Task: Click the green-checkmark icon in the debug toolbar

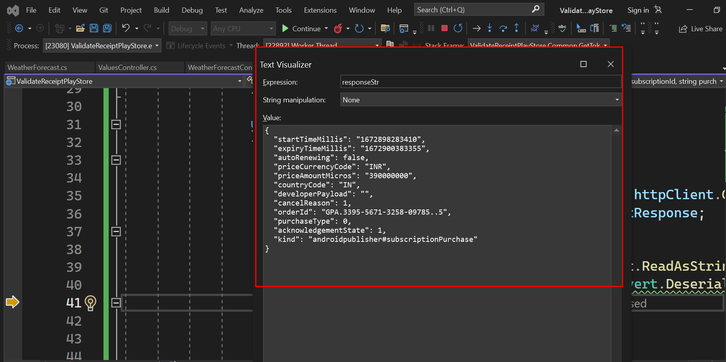Action: [x=562, y=29]
